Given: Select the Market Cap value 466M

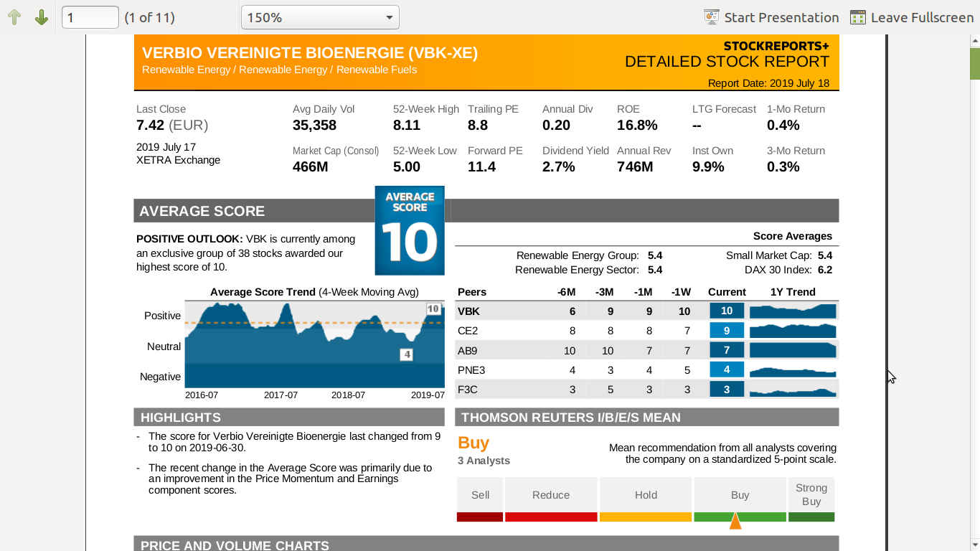Looking at the screenshot, I should [x=311, y=166].
